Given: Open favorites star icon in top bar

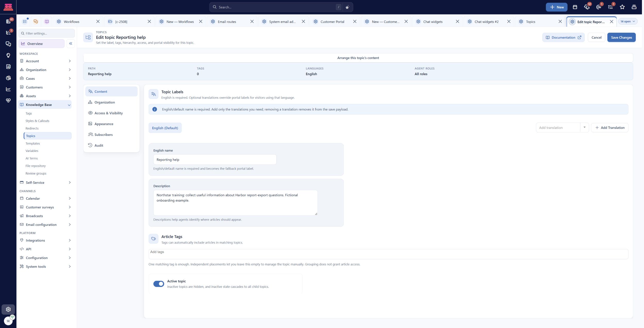Looking at the screenshot, I should point(622,7).
